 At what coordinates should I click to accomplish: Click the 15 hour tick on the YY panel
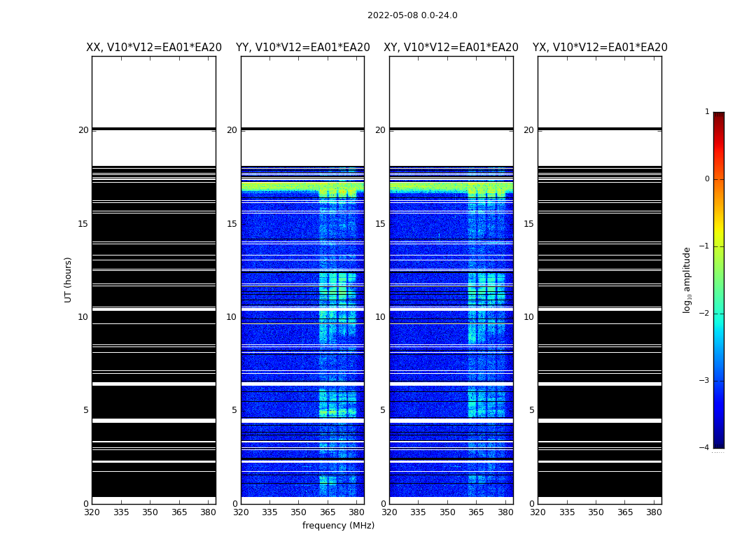coord(232,223)
